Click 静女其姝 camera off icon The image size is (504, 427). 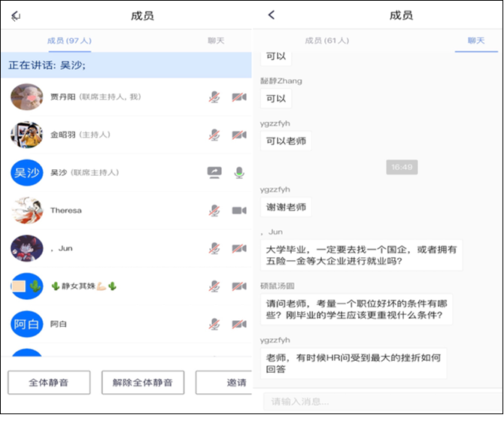(x=239, y=286)
